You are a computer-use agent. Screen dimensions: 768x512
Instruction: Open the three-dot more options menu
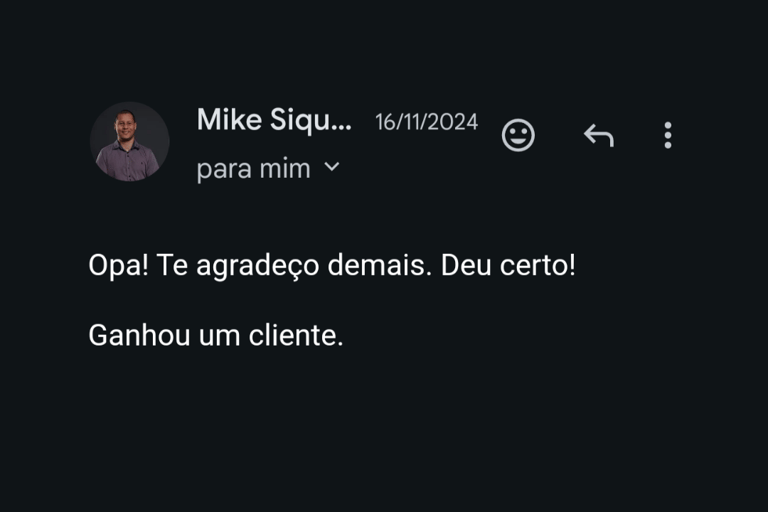(668, 135)
